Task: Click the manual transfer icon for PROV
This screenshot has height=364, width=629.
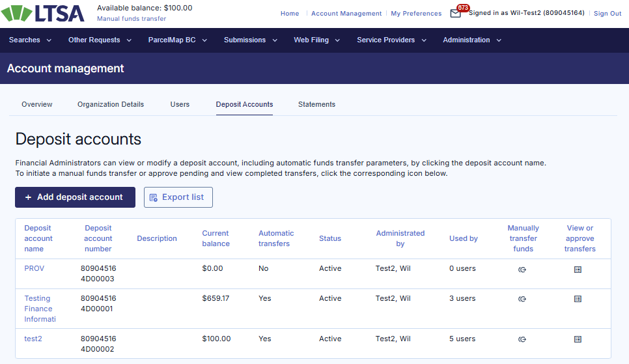Action: (522, 269)
